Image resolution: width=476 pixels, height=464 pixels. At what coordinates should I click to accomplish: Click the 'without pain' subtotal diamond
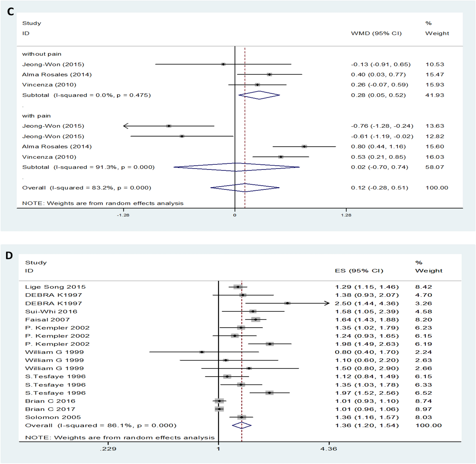(259, 95)
